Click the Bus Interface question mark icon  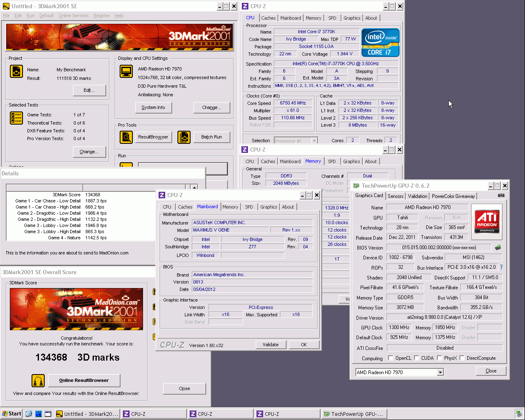pos(501,267)
